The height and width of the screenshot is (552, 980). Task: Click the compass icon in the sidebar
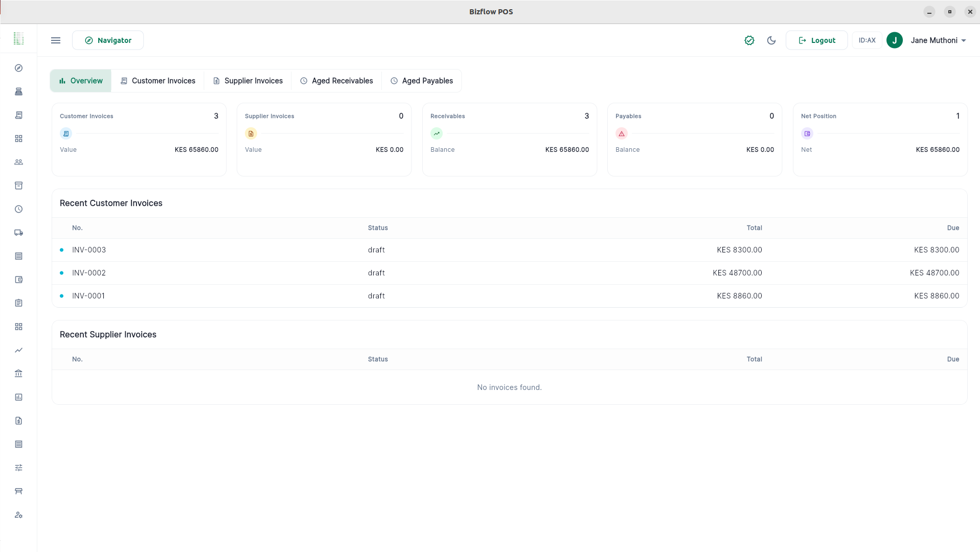tap(18, 68)
